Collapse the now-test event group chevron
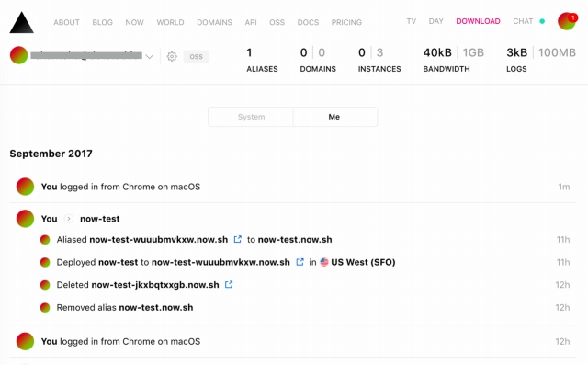 click(x=68, y=219)
